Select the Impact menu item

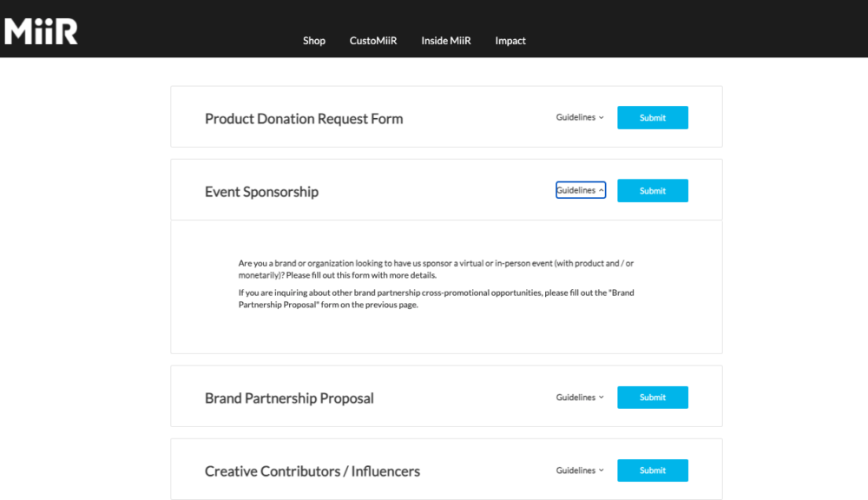tap(510, 41)
